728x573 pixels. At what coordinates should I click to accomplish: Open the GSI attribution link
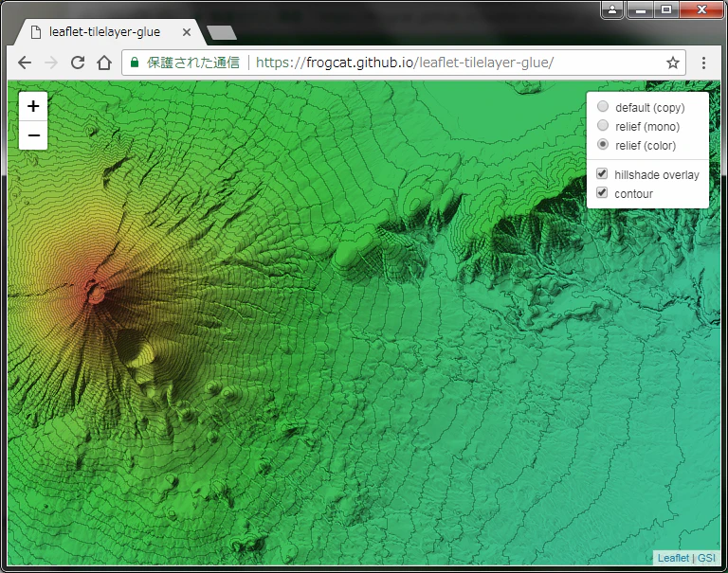(706, 558)
